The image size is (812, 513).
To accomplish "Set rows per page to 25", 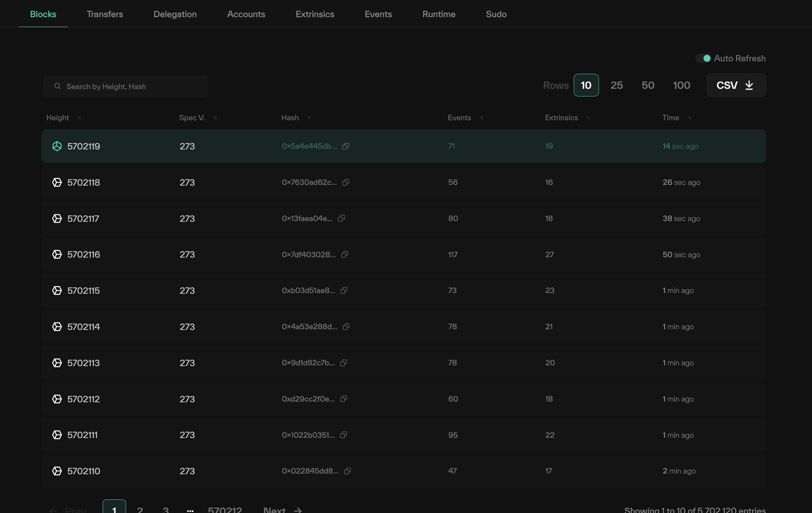I will 616,85.
